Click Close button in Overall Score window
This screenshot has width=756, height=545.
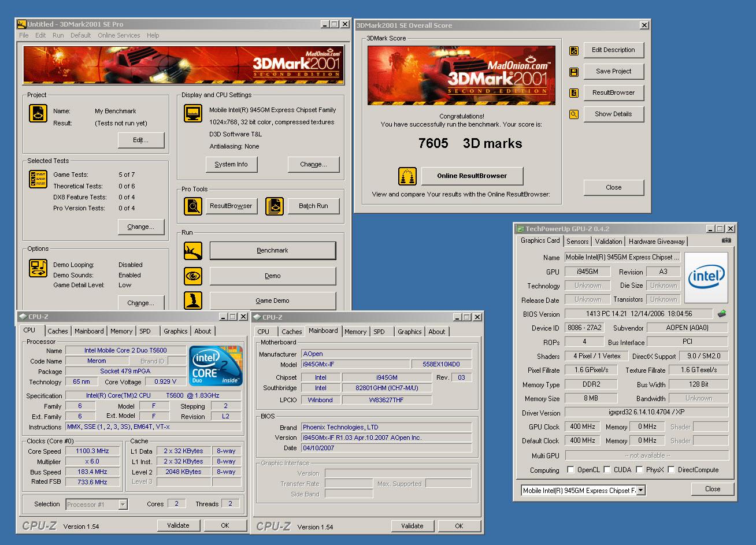pos(613,187)
